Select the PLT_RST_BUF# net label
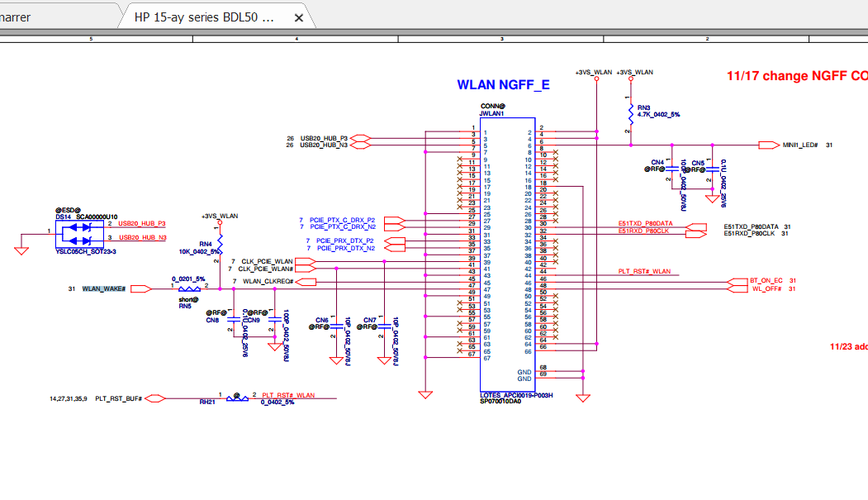Image resolution: width=868 pixels, height=500 pixels. click(x=118, y=398)
